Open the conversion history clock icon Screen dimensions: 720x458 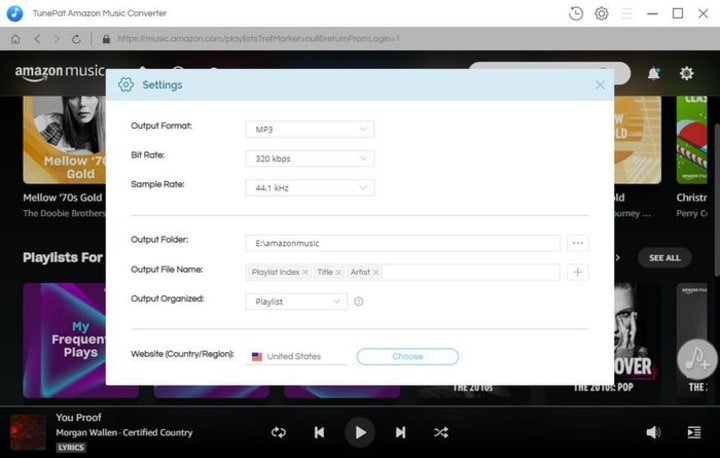click(x=576, y=13)
